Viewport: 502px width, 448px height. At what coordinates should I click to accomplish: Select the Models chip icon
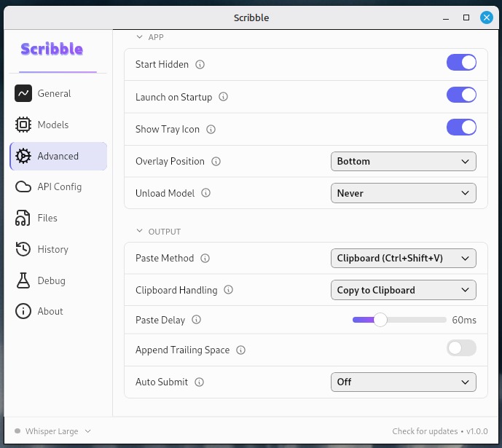click(23, 125)
